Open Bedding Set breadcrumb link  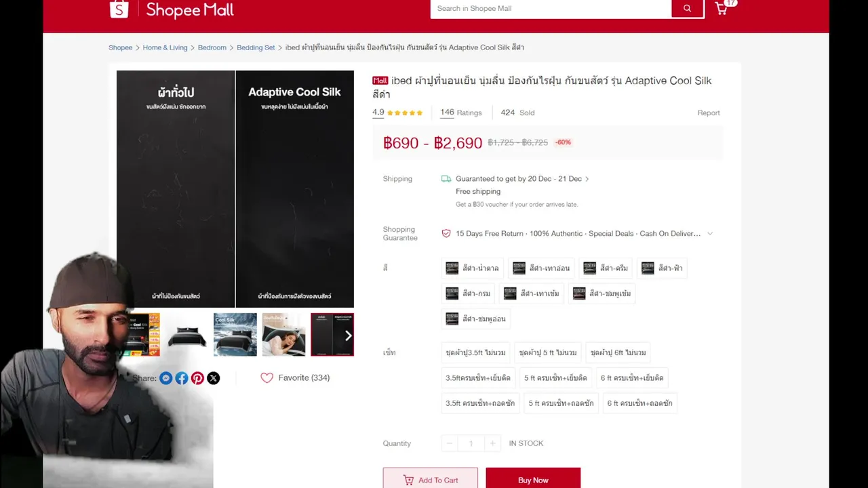point(256,47)
